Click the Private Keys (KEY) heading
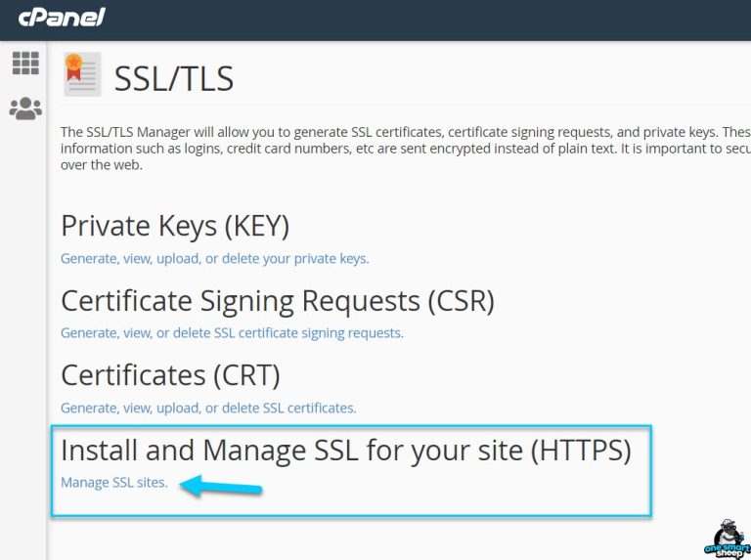The width and height of the screenshot is (751, 560). (x=175, y=226)
